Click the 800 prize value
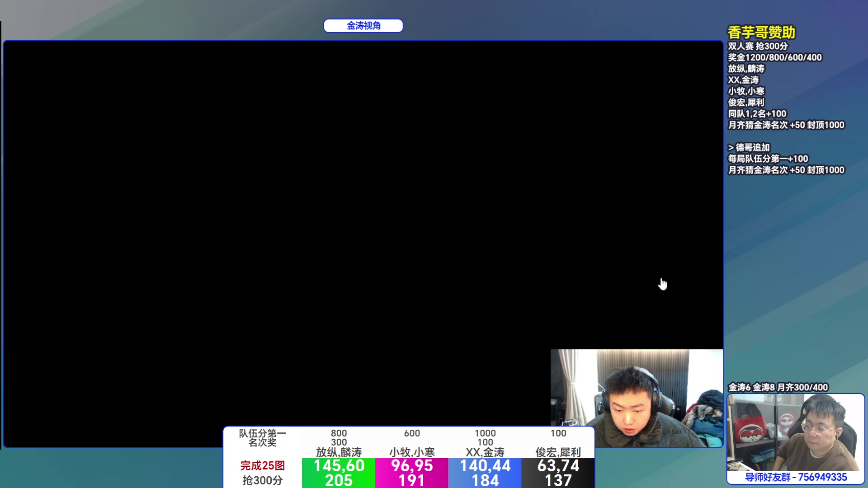 click(339, 433)
